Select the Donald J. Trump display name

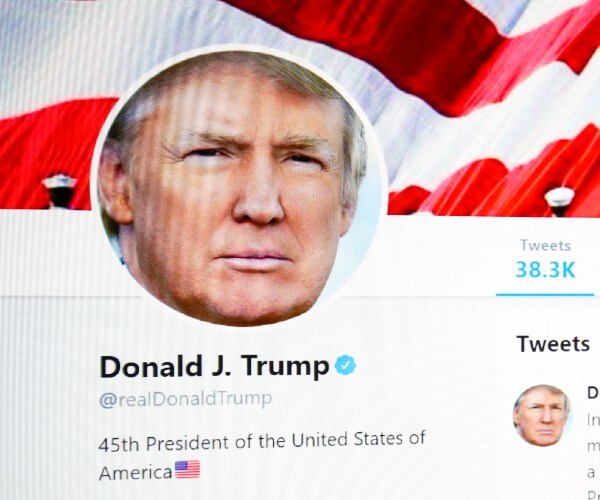[x=214, y=366]
